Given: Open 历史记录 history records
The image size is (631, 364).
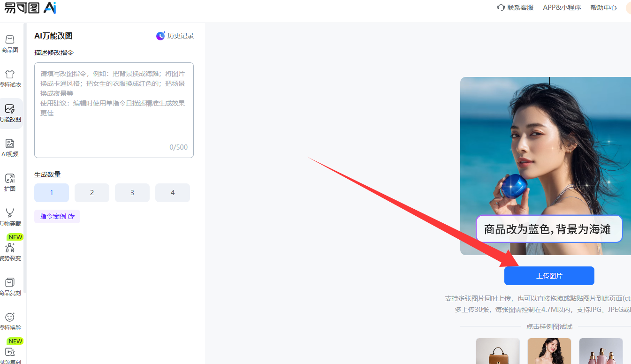Looking at the screenshot, I should tap(175, 36).
